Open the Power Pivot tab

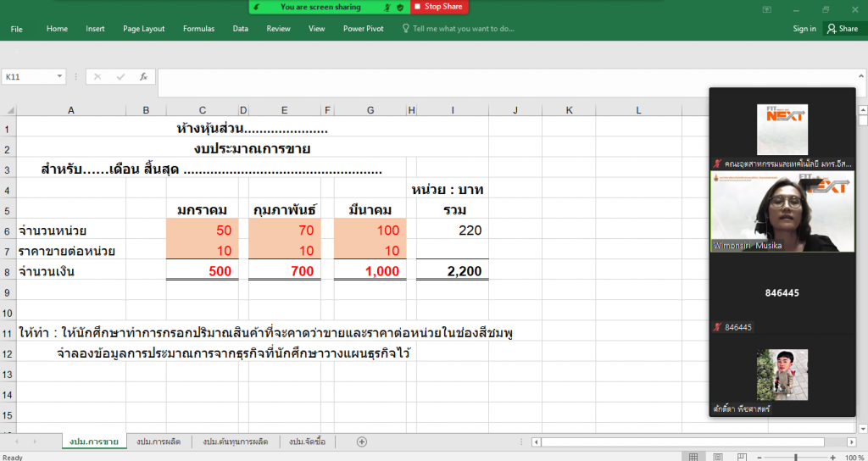click(x=363, y=29)
